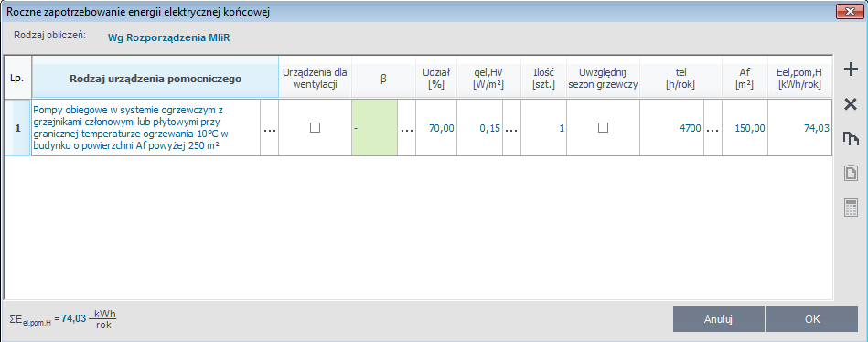Click the 'Lp.' column header
868x342 pixels.
point(17,78)
